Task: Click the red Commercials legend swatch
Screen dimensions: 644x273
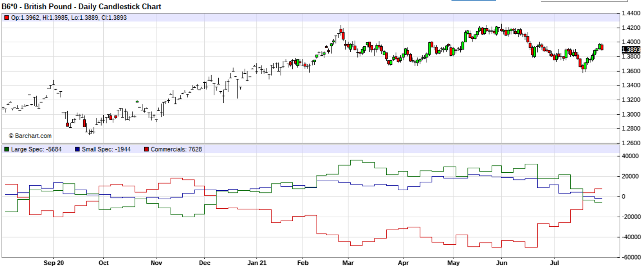Action: (146, 149)
